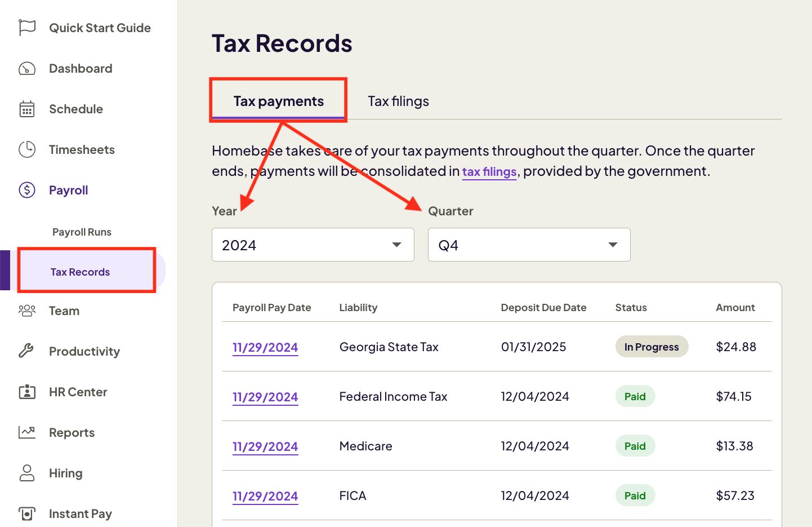Switch to the Tax filings tab

[398, 101]
